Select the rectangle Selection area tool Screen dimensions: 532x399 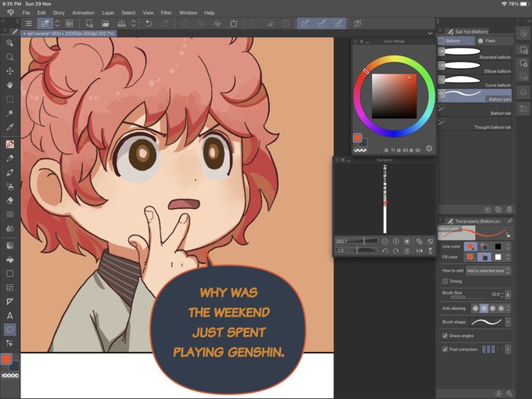[10, 99]
